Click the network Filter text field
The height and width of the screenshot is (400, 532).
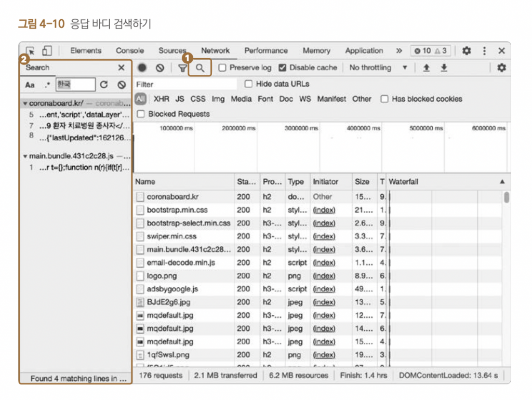click(x=185, y=85)
